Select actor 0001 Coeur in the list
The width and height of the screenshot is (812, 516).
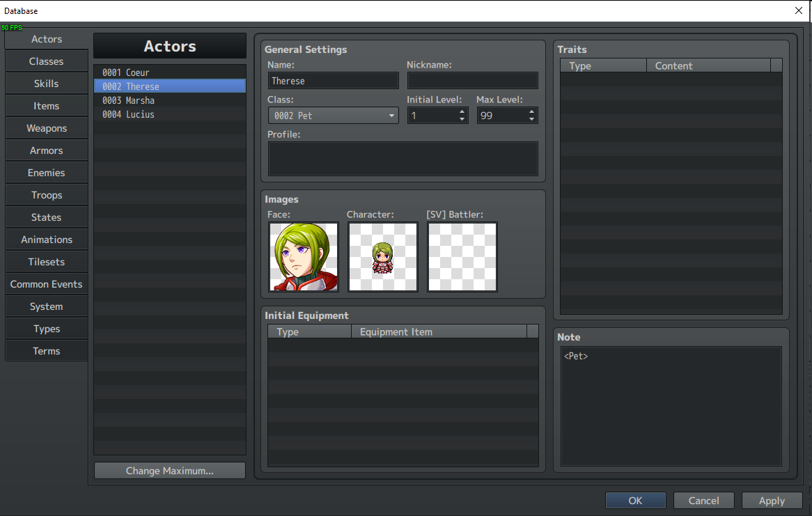coord(170,72)
